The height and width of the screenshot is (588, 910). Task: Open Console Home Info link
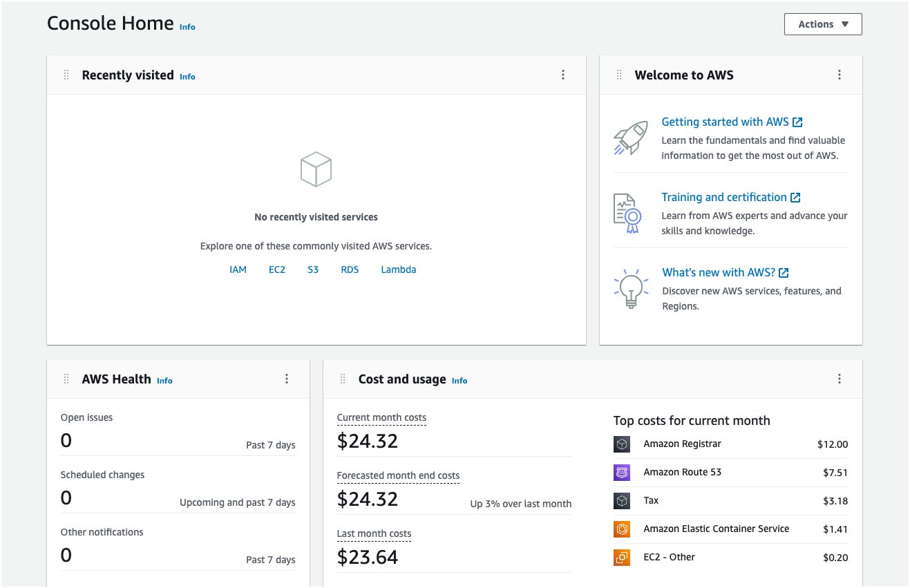tap(187, 27)
